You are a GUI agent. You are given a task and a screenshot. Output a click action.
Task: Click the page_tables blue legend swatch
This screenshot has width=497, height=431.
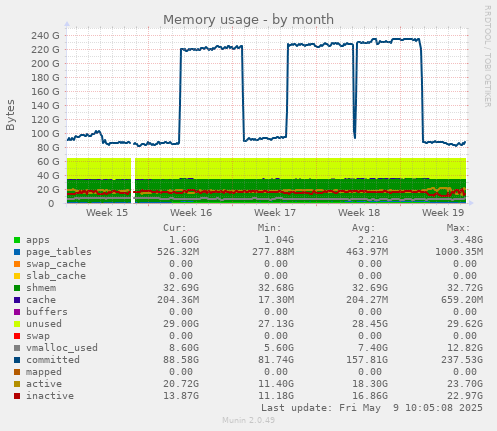pos(17,252)
